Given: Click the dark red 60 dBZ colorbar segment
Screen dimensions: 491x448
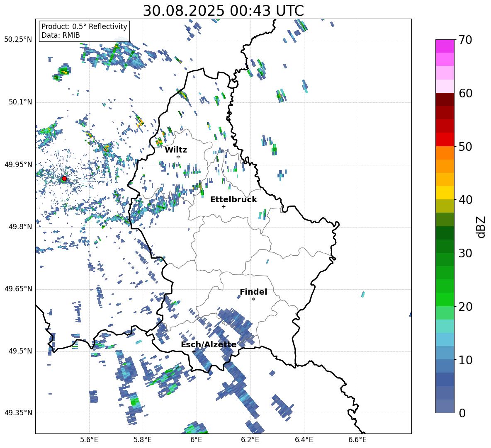Looking at the screenshot, I should click(x=445, y=99).
